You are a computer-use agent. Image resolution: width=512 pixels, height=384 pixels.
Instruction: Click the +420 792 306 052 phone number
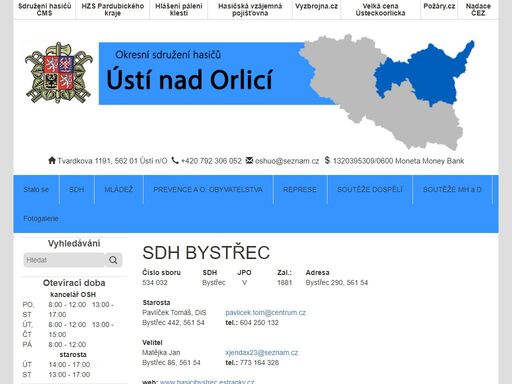point(211,161)
